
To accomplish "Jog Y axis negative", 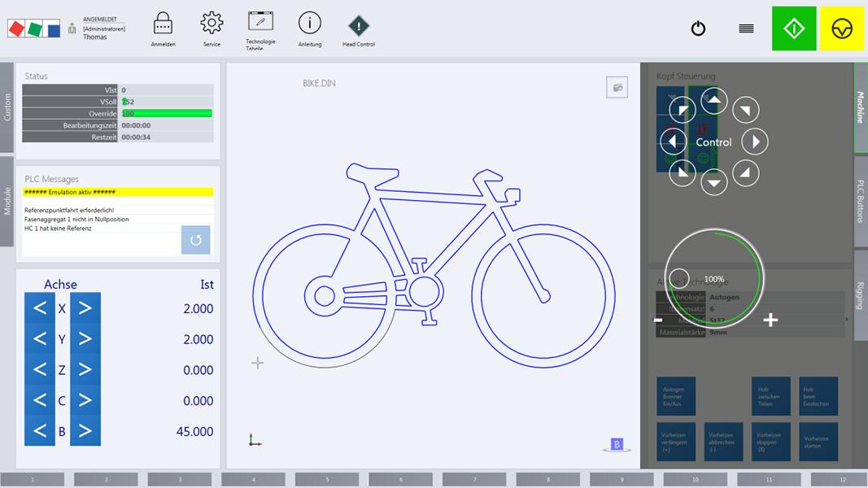I will (x=40, y=338).
